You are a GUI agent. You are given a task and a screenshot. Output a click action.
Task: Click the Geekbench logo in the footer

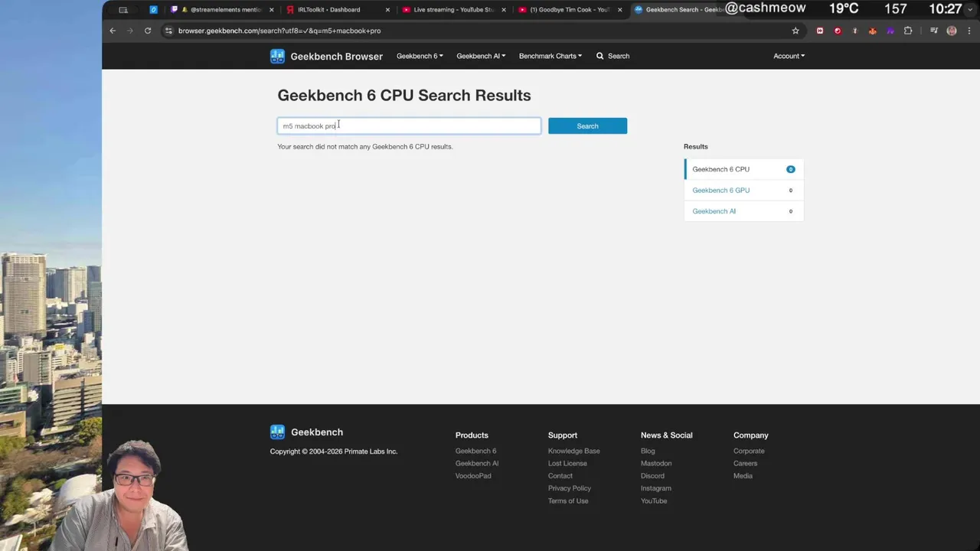pos(277,432)
